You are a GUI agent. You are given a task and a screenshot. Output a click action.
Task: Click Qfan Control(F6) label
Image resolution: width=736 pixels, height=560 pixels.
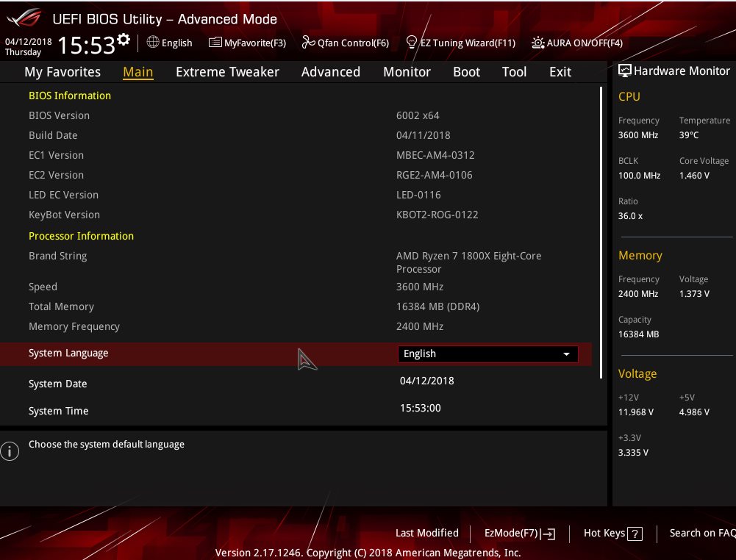(x=353, y=43)
